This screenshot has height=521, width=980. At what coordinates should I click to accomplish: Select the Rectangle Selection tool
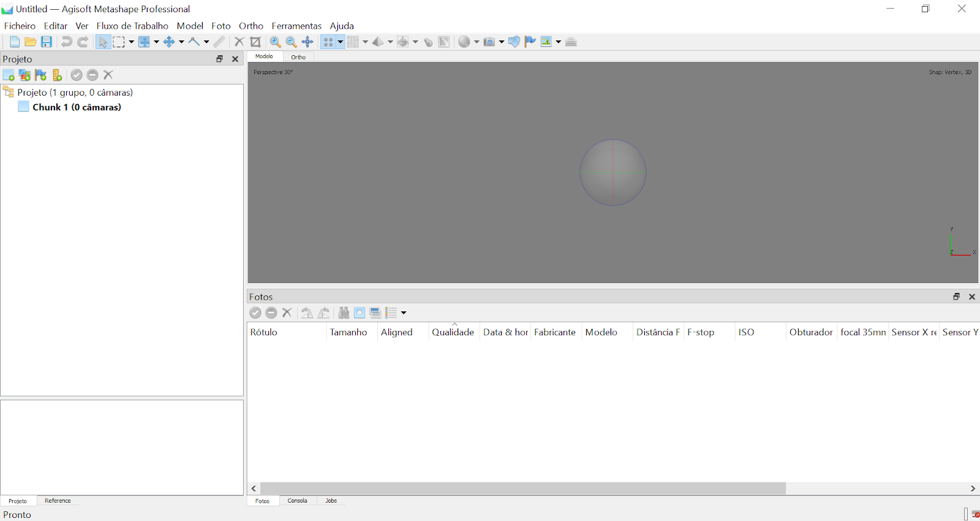tap(119, 42)
